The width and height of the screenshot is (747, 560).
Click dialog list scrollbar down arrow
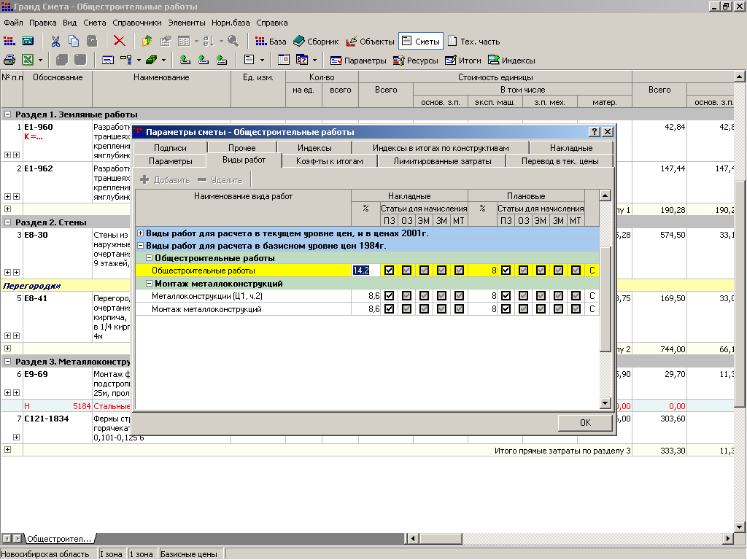[605, 402]
